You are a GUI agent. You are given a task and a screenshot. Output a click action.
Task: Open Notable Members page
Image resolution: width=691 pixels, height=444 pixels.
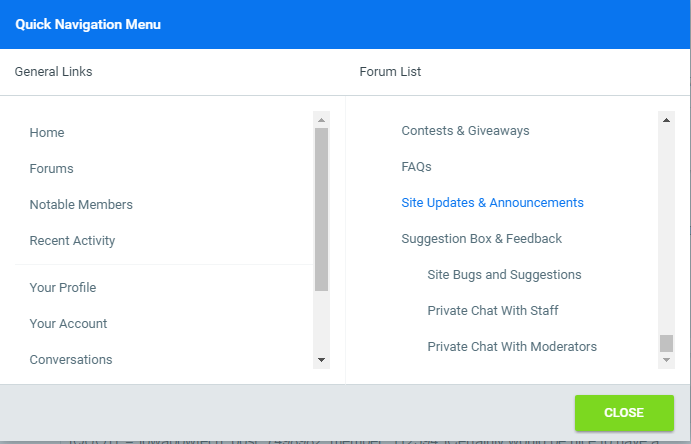81,205
